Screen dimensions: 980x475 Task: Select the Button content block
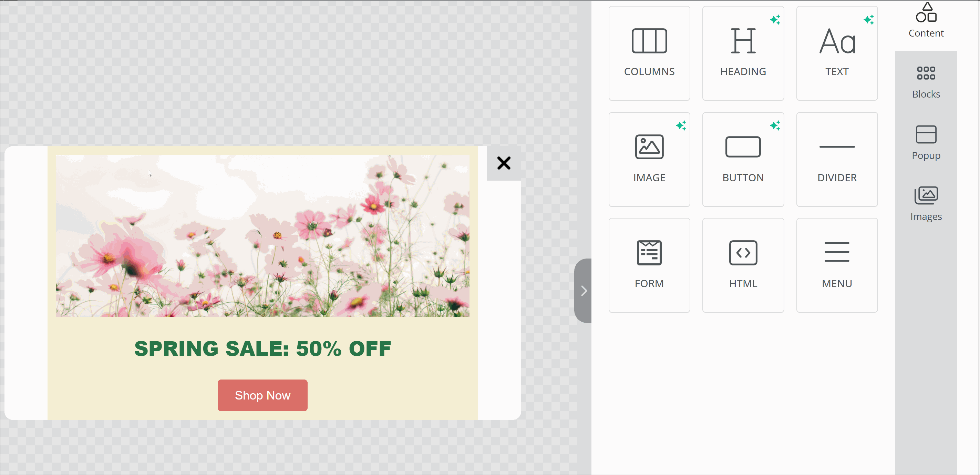click(743, 159)
